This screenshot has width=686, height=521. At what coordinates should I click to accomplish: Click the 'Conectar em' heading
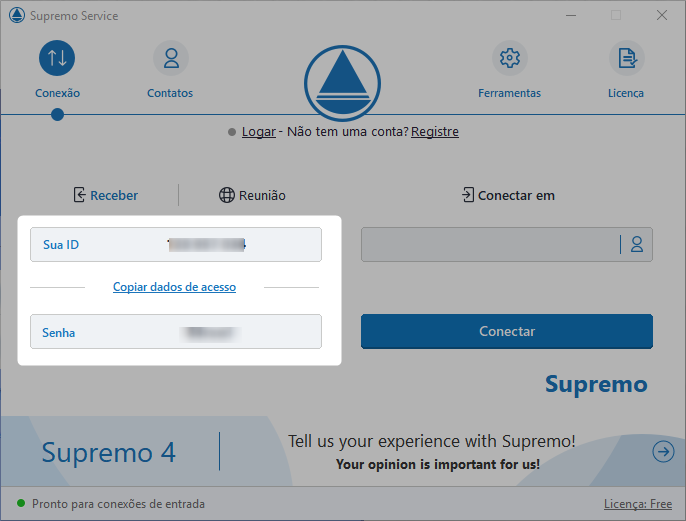516,195
